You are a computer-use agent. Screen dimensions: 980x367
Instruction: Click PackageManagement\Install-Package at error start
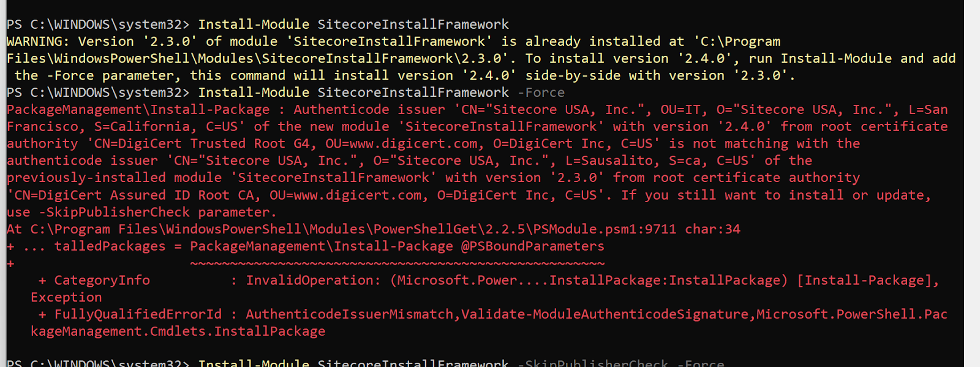pos(138,110)
